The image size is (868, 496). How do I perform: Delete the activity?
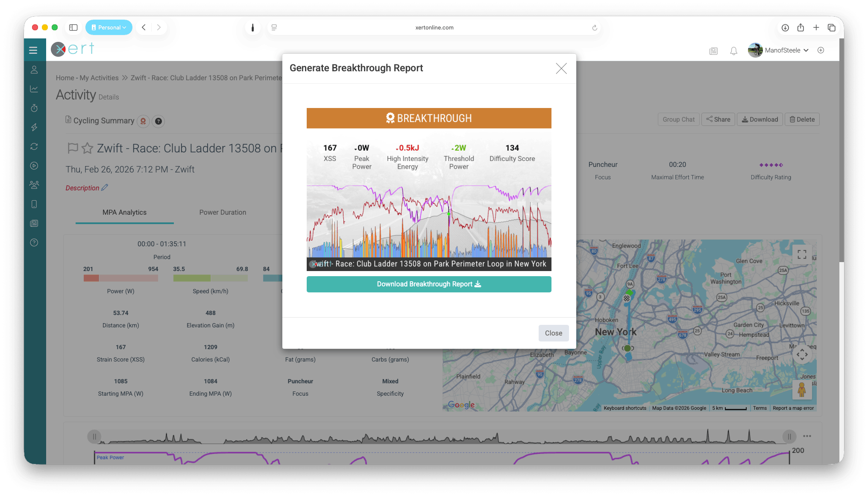point(802,120)
